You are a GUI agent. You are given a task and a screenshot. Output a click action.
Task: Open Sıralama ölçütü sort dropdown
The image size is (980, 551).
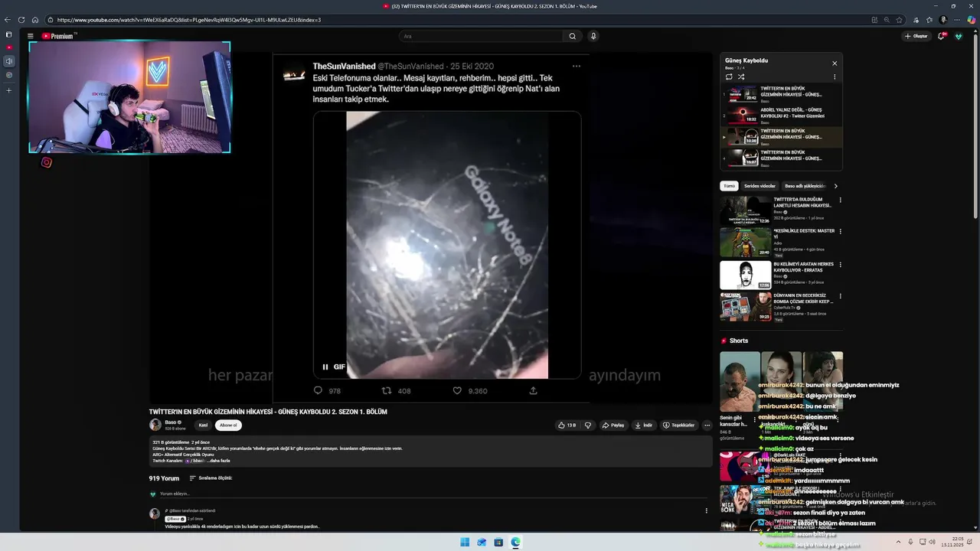tap(211, 478)
